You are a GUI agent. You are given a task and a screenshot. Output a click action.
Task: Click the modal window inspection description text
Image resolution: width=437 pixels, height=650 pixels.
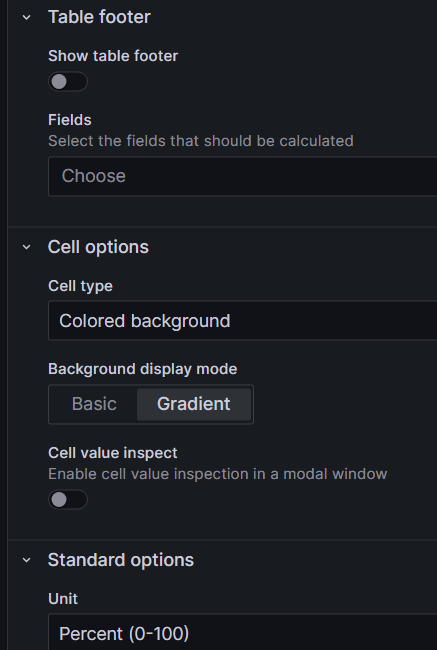[218, 474]
